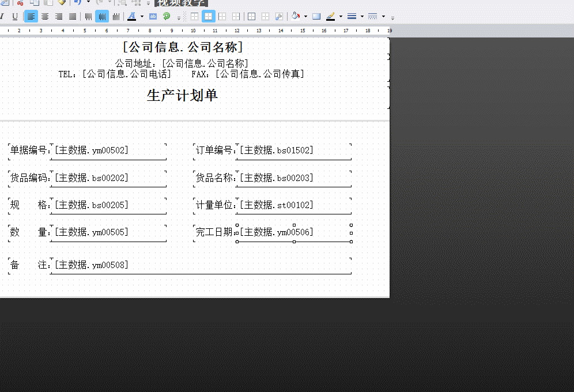Justify text with the block-align icon
The height and width of the screenshot is (392, 574).
point(73,16)
